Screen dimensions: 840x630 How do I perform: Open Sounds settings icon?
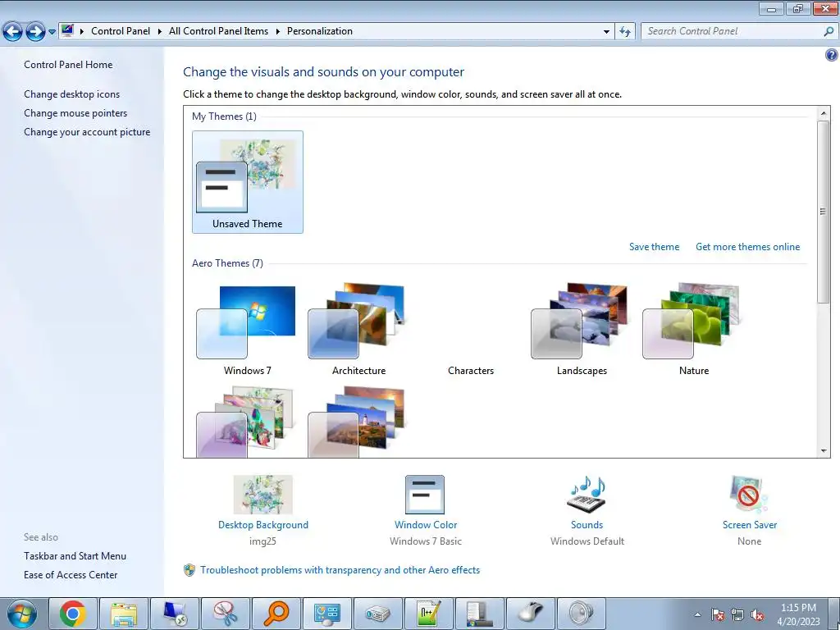[x=587, y=495]
